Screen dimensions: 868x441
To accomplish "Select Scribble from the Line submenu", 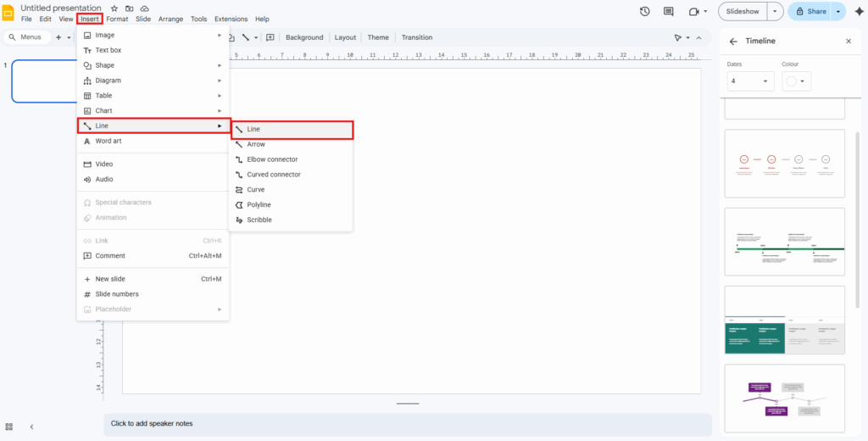I will (x=259, y=220).
